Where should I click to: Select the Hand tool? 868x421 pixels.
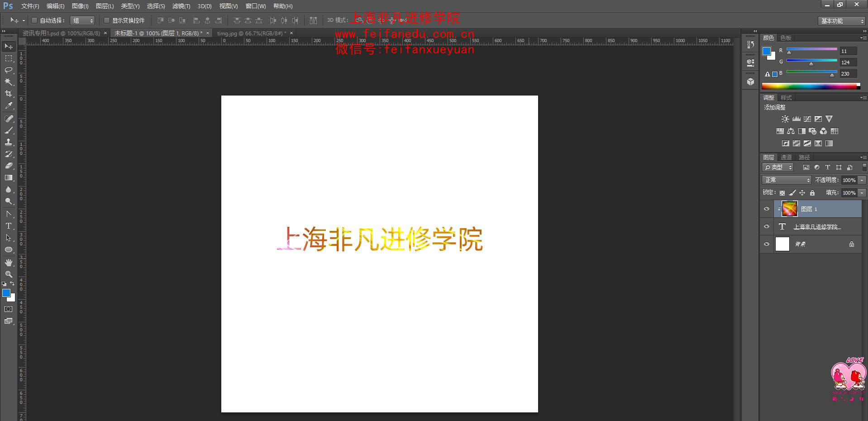9,263
